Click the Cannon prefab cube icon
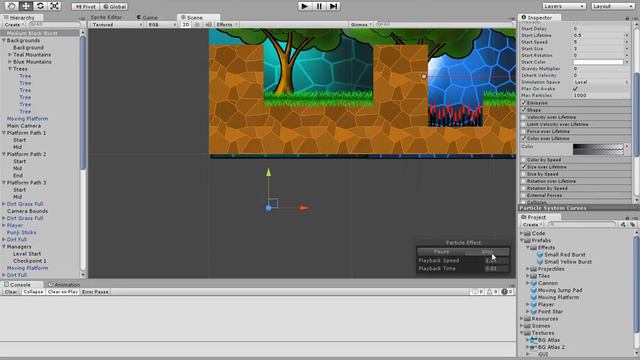Screen dimensions: 640x360 [533, 283]
